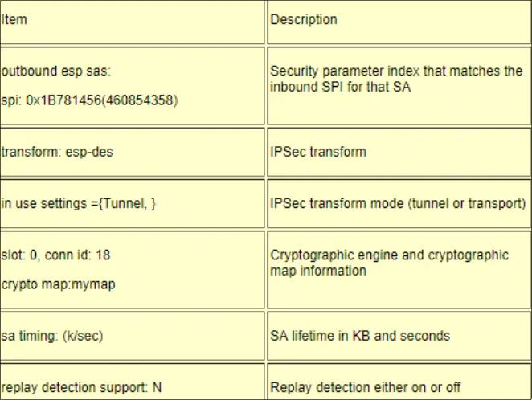Click the 'inbound SPI for that SA' line
This screenshot has height=400, width=532.
(x=340, y=86)
